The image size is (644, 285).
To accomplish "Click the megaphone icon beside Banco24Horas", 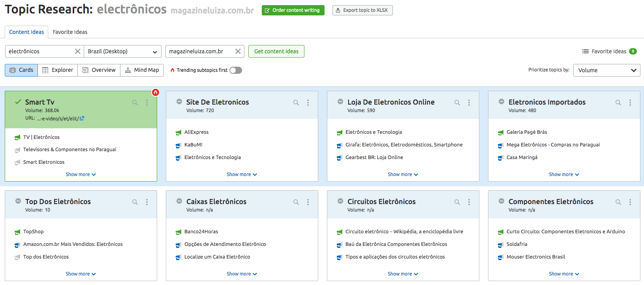I will pos(178,232).
